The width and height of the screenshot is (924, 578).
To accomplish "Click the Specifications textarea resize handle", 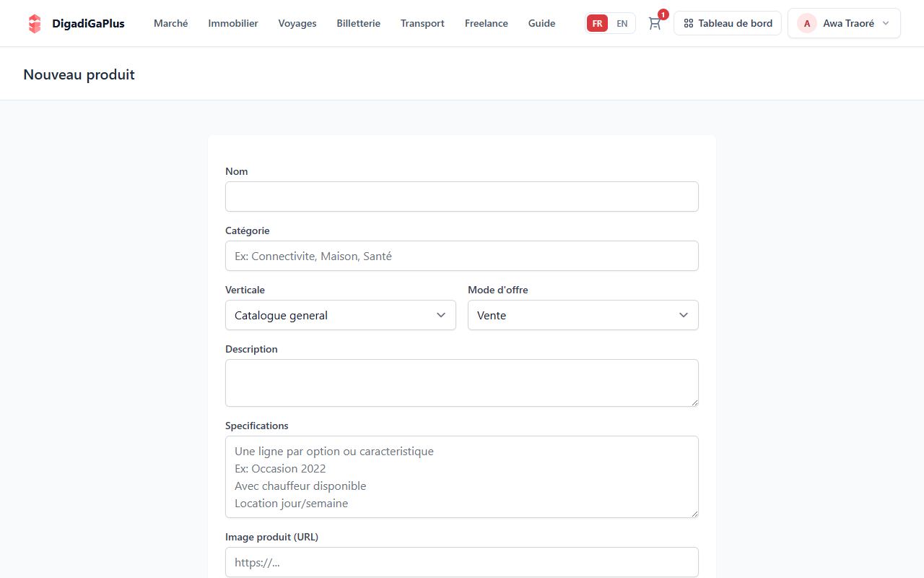I will [x=694, y=514].
